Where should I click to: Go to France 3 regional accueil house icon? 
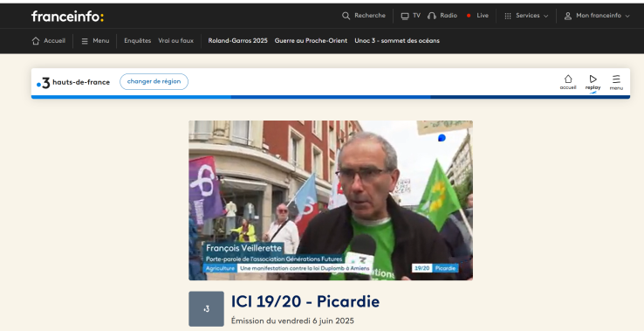pyautogui.click(x=568, y=79)
